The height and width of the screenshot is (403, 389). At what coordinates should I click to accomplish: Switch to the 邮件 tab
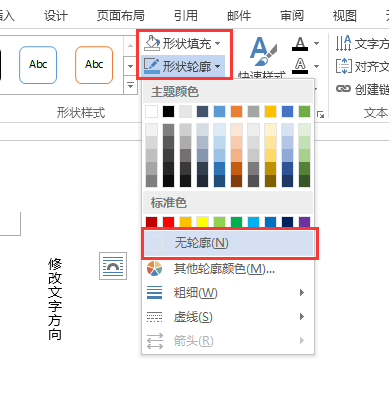(x=239, y=15)
